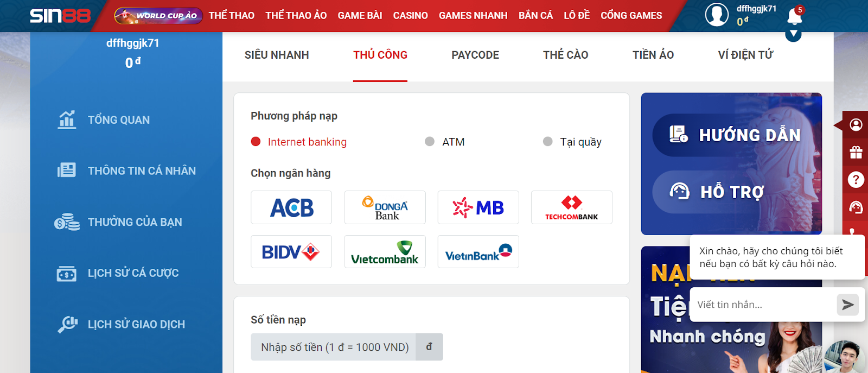Click the notification bell icon
The width and height of the screenshot is (868, 373).
click(794, 16)
